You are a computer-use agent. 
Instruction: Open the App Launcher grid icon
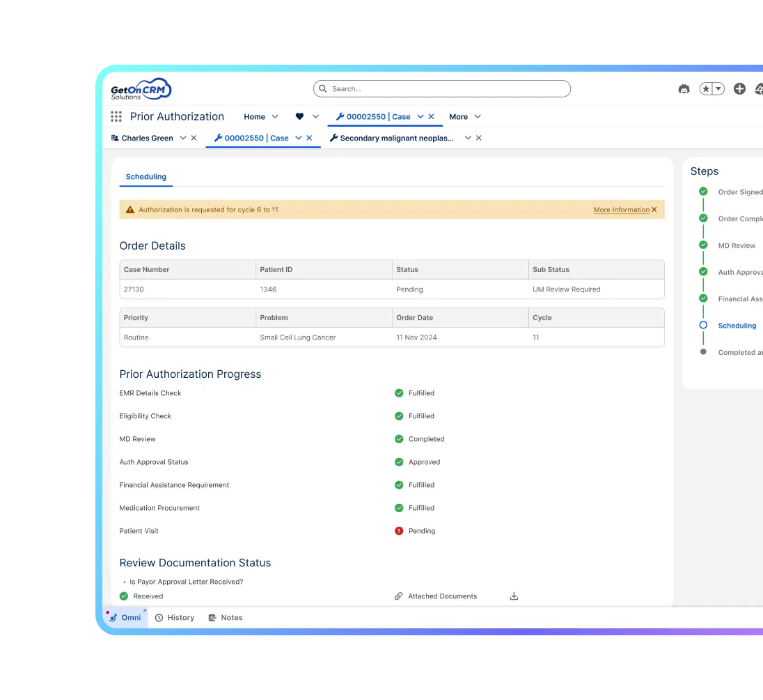click(116, 117)
